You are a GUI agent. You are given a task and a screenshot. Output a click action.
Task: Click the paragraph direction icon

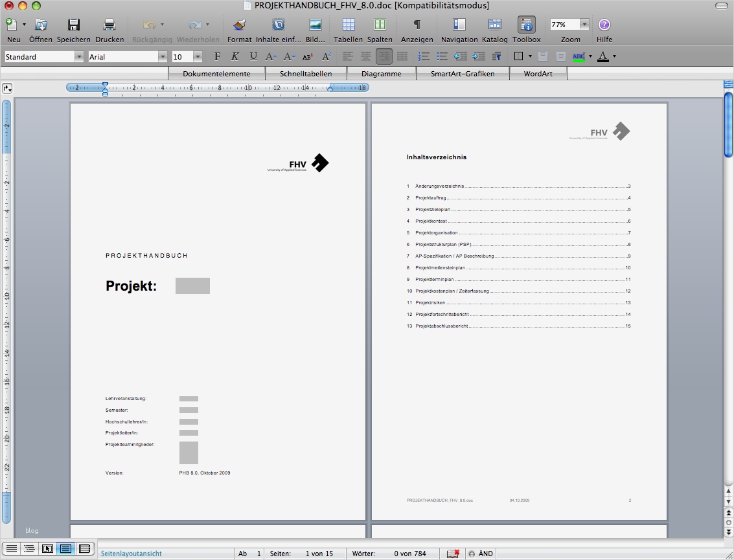(497, 56)
